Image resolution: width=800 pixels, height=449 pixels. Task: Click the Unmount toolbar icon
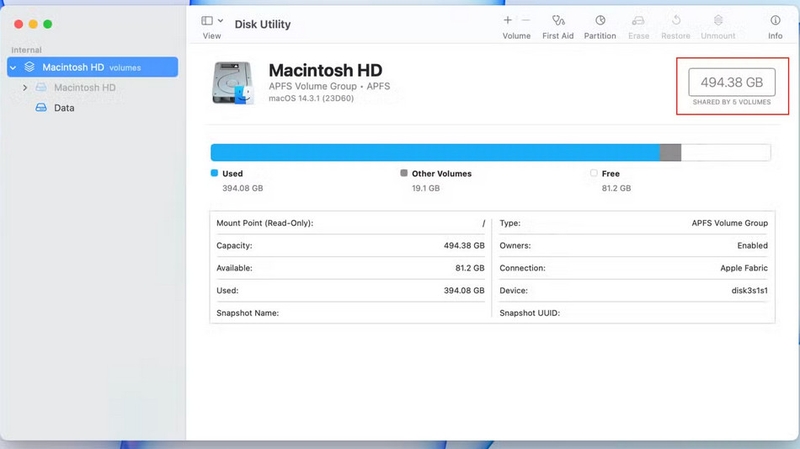[x=718, y=20]
